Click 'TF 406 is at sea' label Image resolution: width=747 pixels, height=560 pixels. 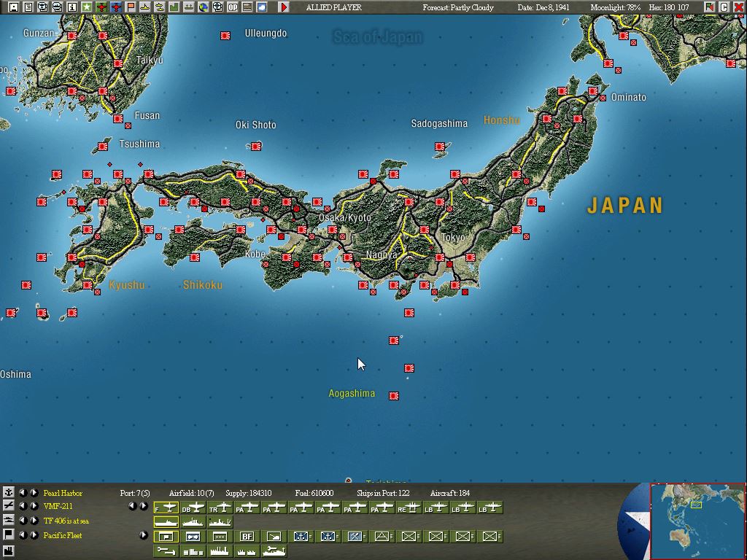pos(66,521)
